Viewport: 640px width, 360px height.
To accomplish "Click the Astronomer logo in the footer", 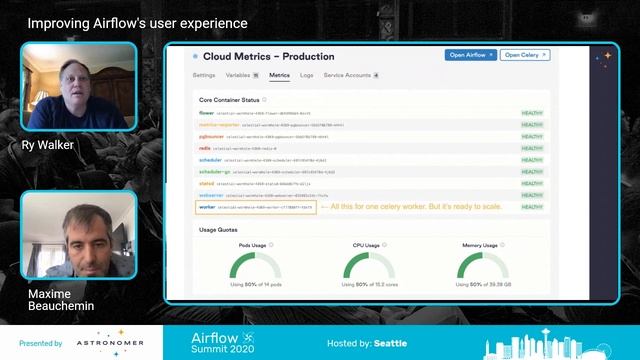I will click(x=110, y=343).
